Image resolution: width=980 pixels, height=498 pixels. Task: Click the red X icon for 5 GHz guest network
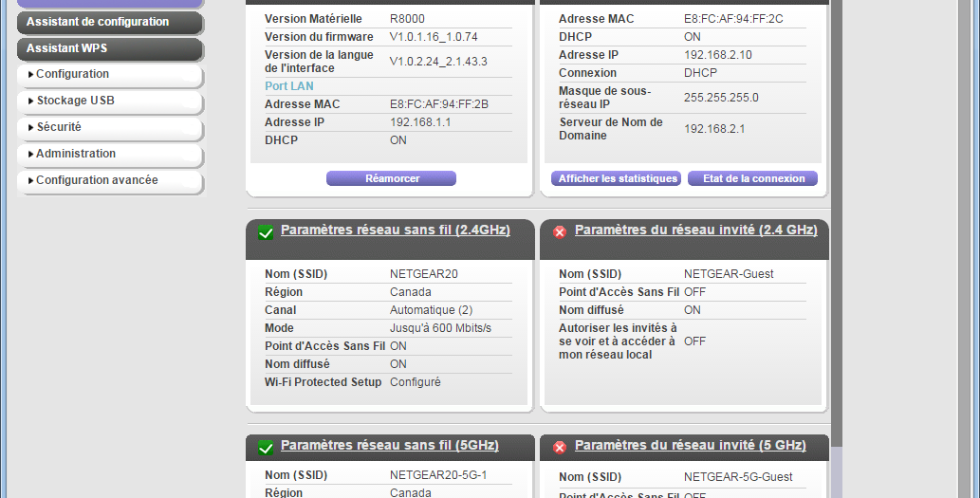pyautogui.click(x=560, y=448)
